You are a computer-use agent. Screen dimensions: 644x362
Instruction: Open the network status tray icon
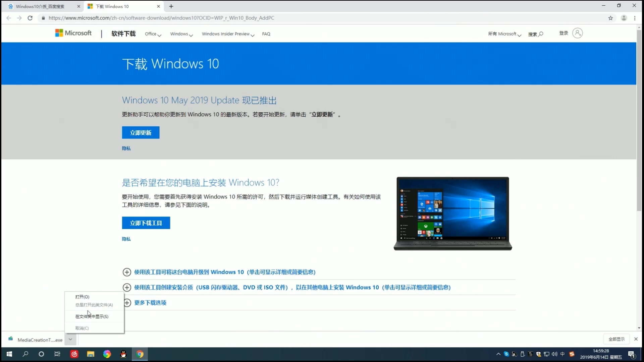[546, 354]
